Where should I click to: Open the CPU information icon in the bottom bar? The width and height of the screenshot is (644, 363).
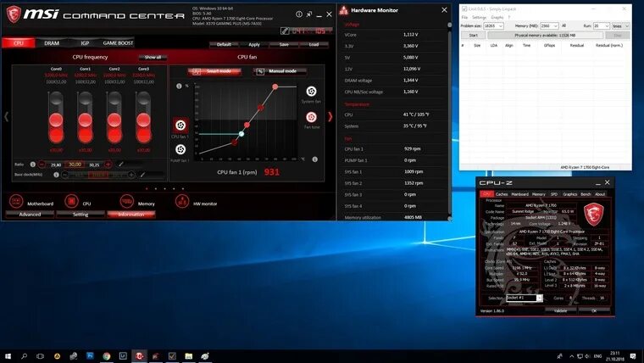pos(71,202)
